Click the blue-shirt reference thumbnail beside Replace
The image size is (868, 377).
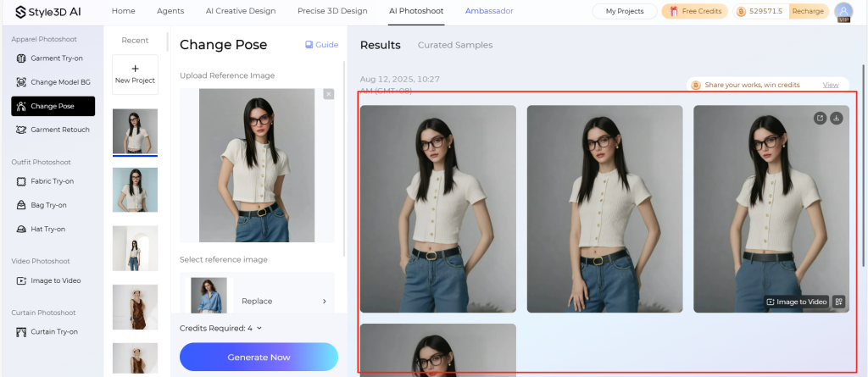(209, 296)
